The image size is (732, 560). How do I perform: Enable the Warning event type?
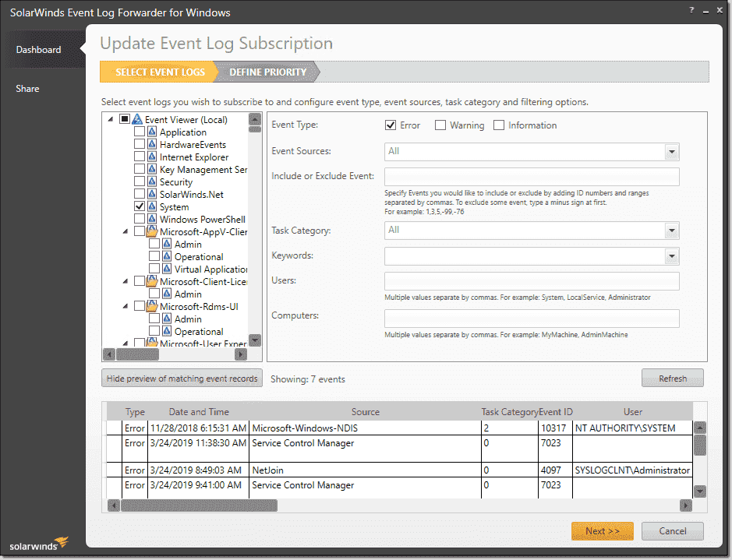click(441, 125)
